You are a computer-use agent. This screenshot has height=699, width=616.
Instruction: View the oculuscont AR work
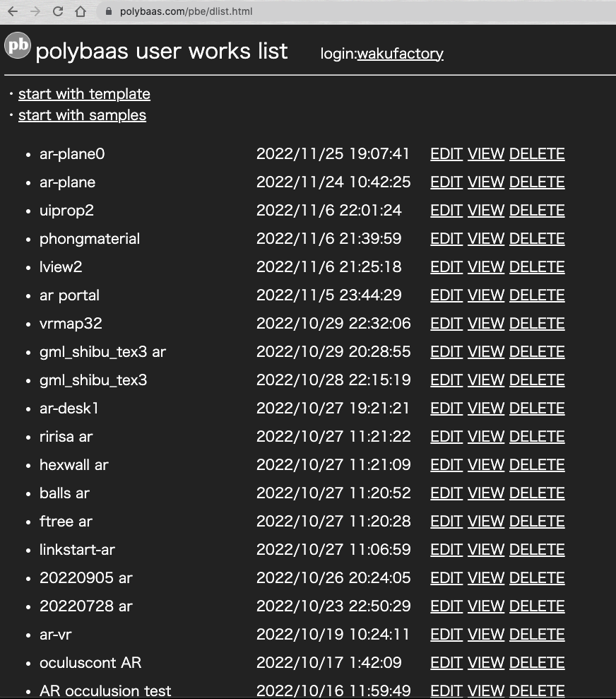[485, 662]
